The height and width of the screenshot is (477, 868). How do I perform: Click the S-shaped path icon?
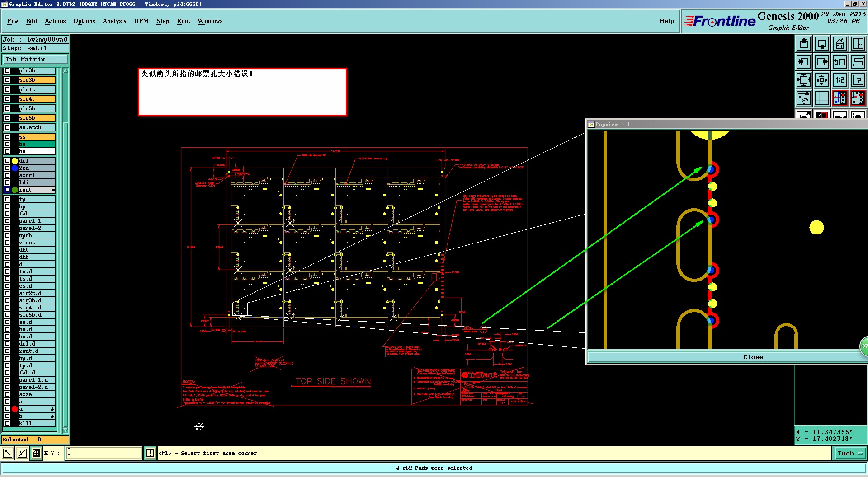click(x=858, y=62)
